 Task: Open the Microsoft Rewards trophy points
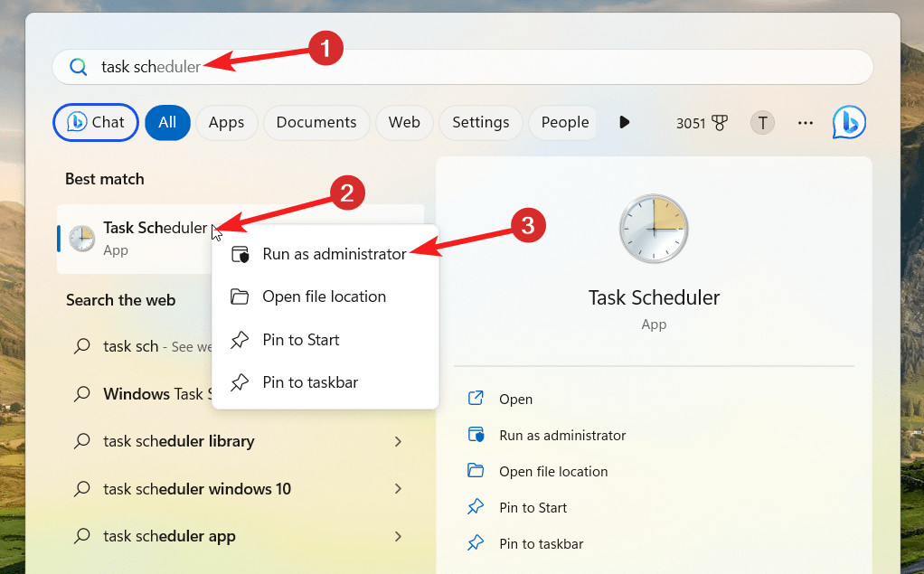coord(702,123)
